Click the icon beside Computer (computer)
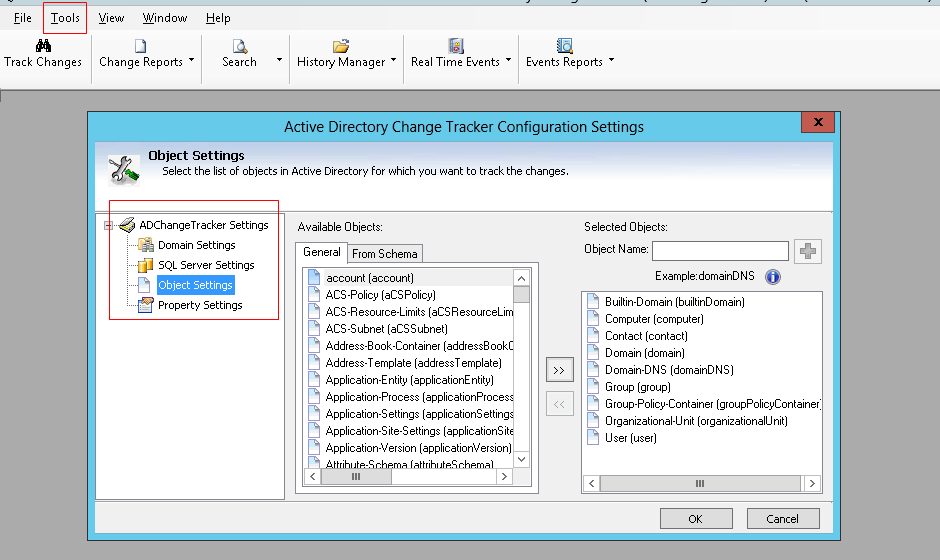The height and width of the screenshot is (560, 940). click(x=593, y=319)
